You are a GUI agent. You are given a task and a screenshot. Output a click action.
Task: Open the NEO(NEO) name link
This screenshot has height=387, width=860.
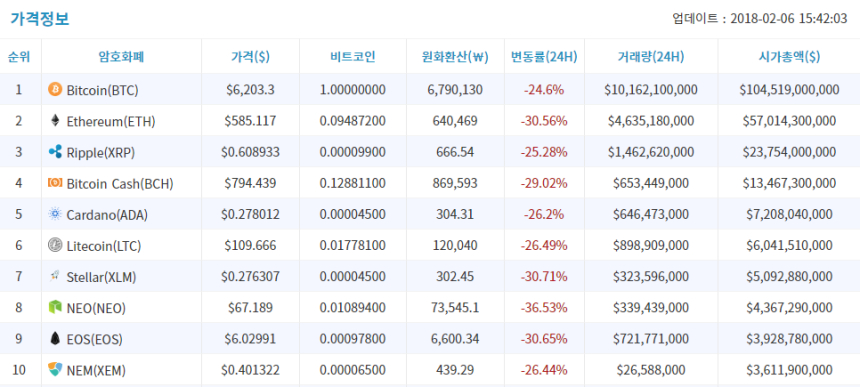tap(96, 309)
